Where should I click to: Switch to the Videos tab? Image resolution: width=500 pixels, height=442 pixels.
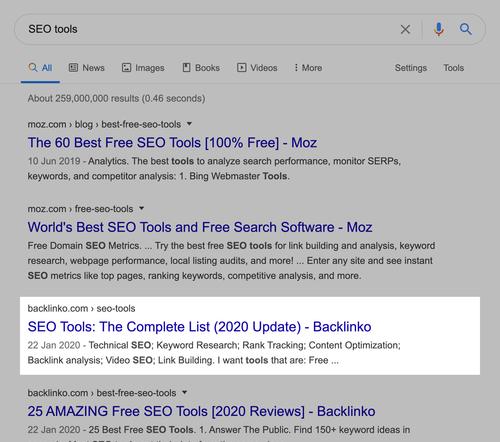(x=257, y=68)
